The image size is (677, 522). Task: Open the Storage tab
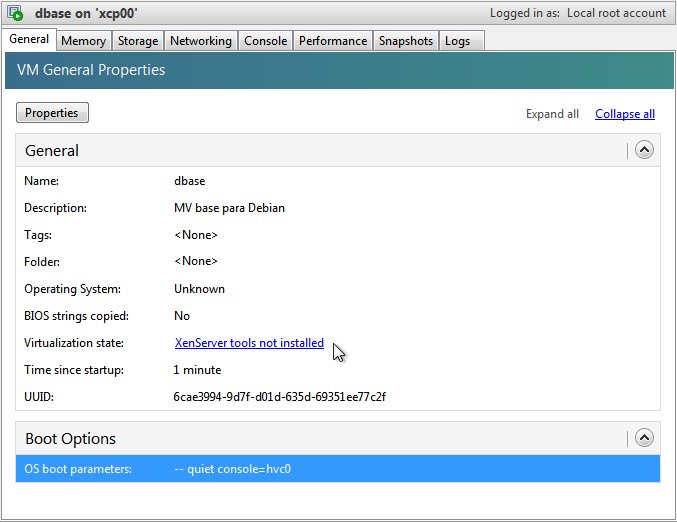(x=138, y=41)
